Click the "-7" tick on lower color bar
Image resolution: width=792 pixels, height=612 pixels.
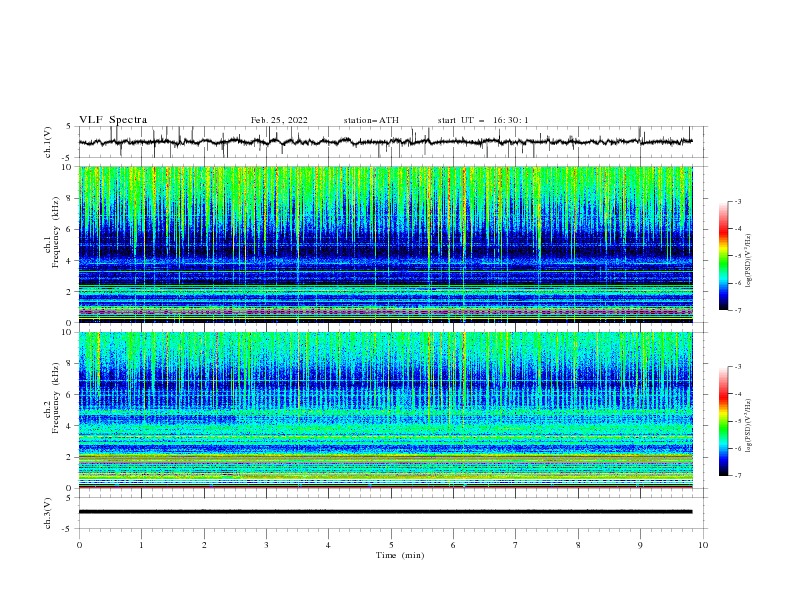pos(738,475)
